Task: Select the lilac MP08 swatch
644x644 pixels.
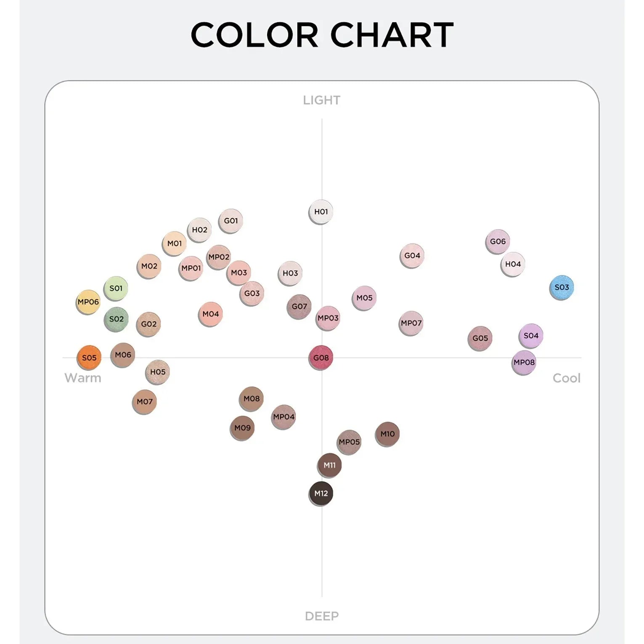Action: 524,362
